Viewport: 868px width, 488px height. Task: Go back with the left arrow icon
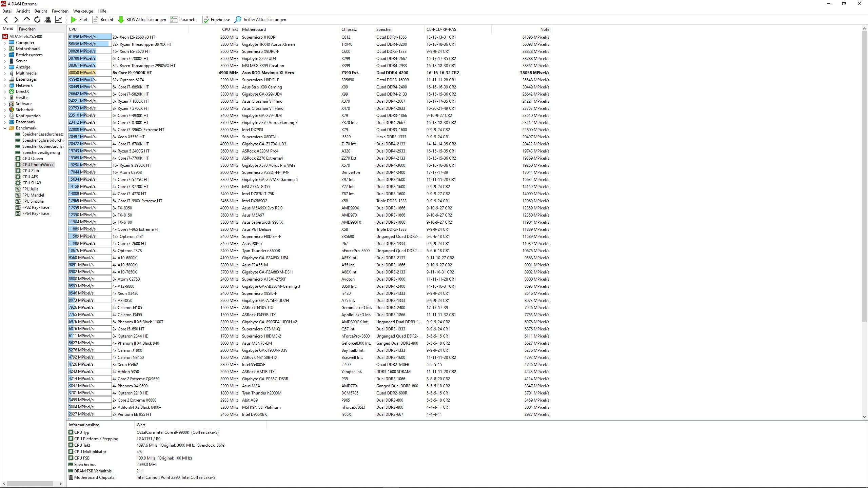click(6, 20)
